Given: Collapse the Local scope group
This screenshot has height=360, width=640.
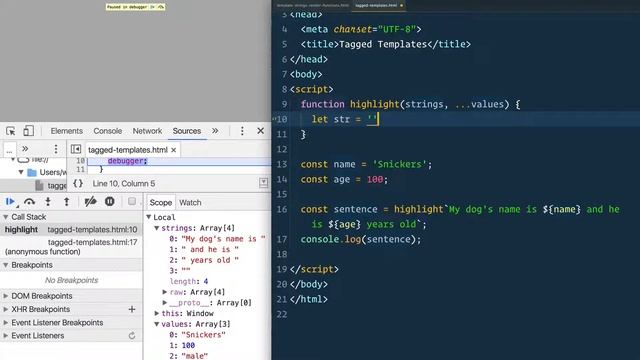Looking at the screenshot, I should (149, 217).
